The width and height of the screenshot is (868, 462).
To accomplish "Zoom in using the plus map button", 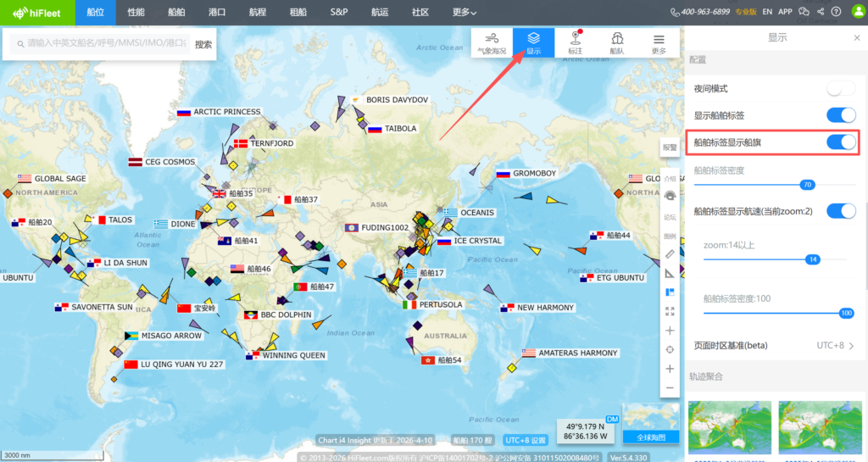I will tap(670, 369).
